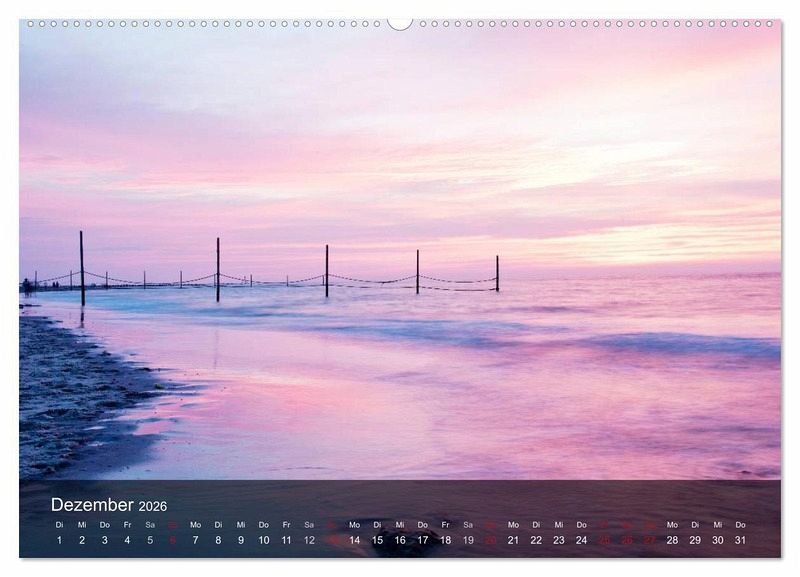Click the 2026 year label
Screen dimensions: 800x577
[153, 507]
